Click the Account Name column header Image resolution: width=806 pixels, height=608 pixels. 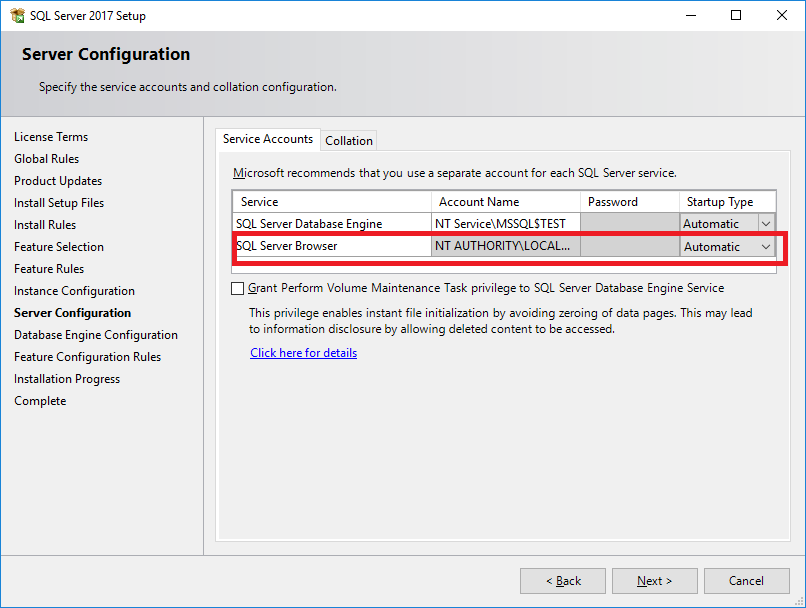tap(506, 202)
